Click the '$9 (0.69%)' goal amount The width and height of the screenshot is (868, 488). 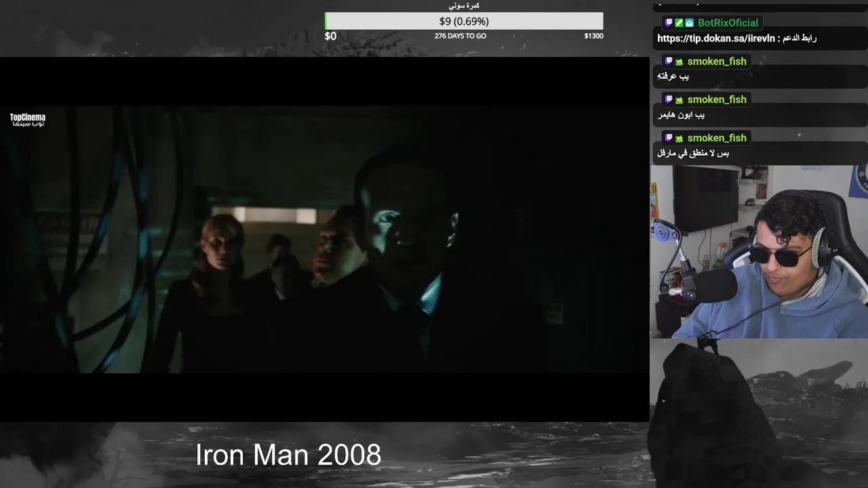click(464, 22)
